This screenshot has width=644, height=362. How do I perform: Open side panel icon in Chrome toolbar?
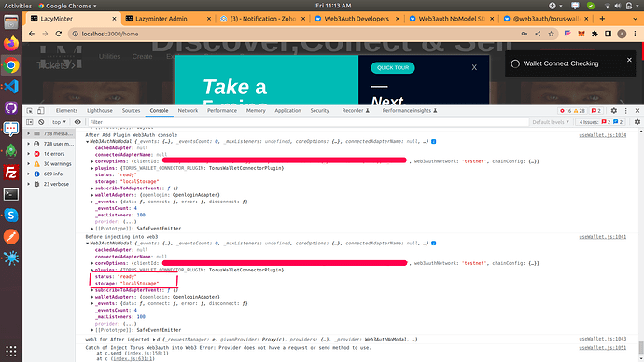[x=609, y=34]
